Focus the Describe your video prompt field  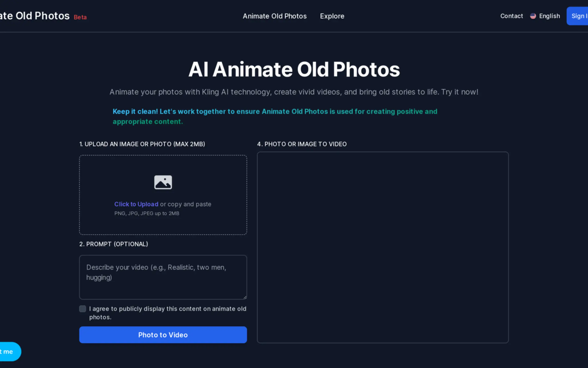coord(163,277)
